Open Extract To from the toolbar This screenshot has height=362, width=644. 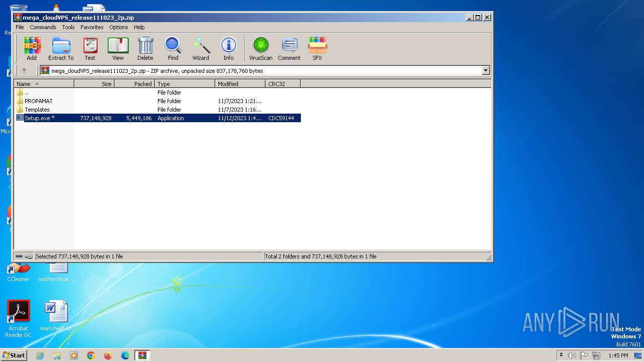pos(61,49)
